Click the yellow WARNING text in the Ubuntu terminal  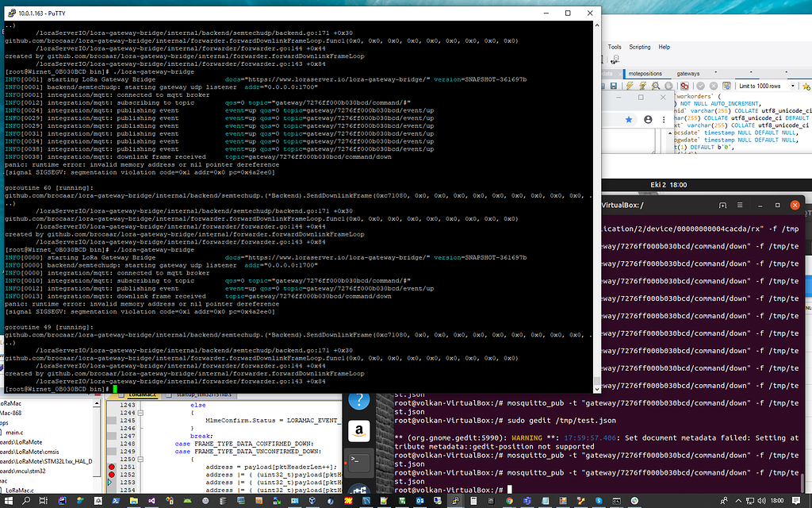tap(527, 438)
